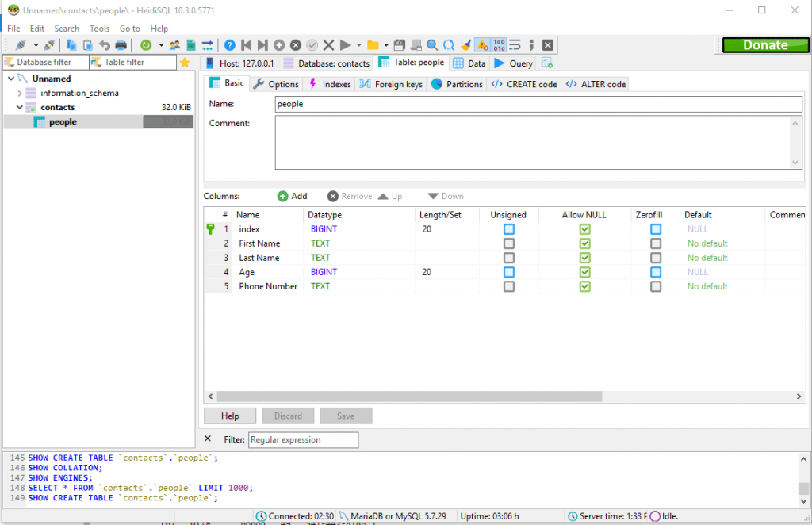The image size is (812, 525).
Task: Click the Regular expression filter field
Action: pyautogui.click(x=303, y=439)
